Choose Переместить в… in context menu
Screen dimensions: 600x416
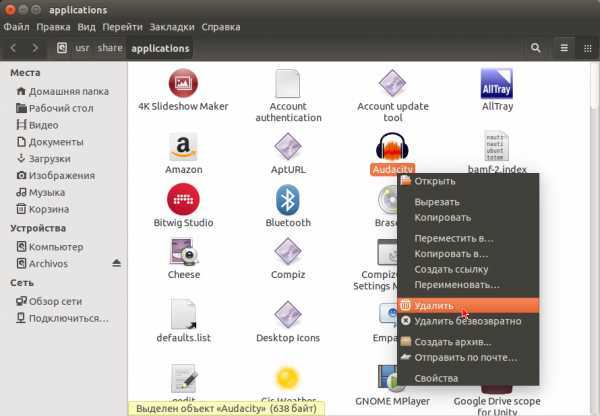[468, 238]
